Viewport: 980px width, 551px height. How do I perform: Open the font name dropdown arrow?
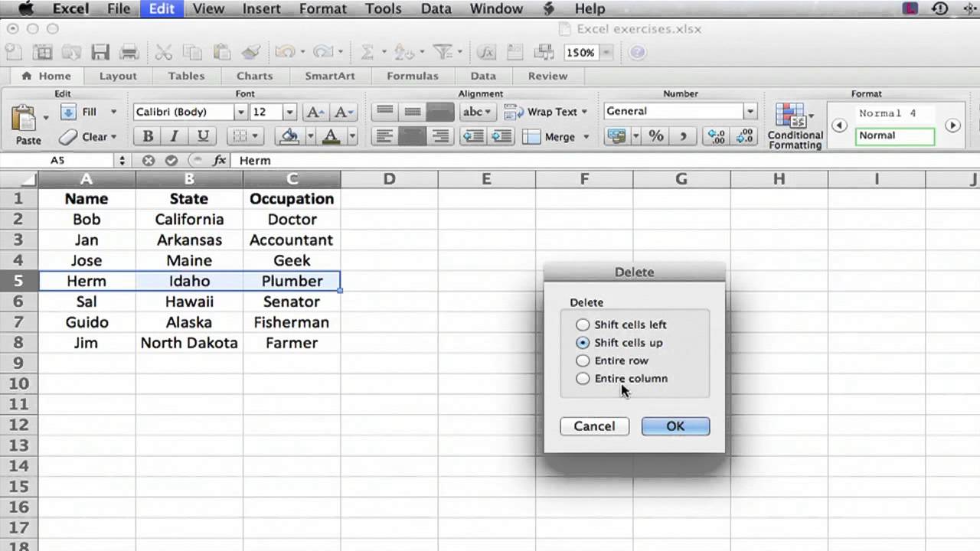coord(240,112)
